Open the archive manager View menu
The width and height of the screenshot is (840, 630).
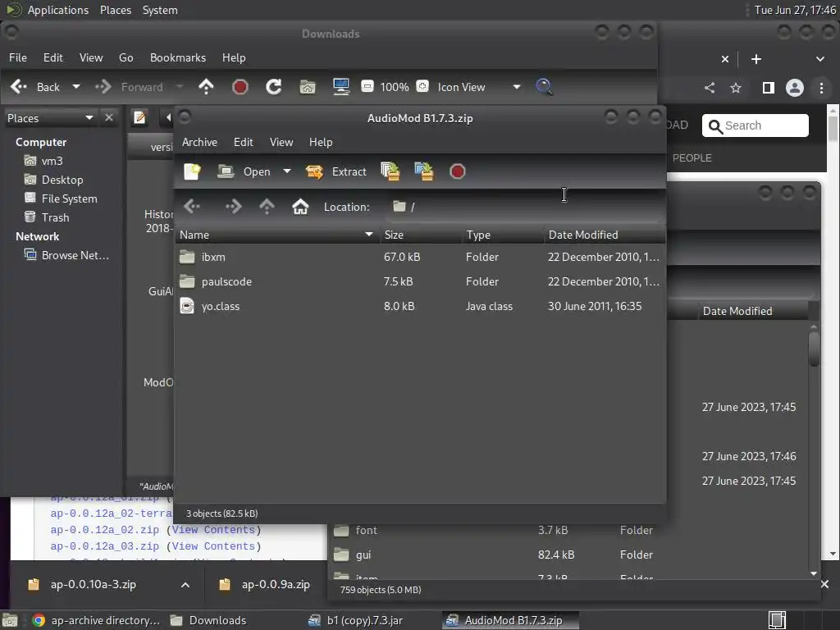tap(281, 142)
